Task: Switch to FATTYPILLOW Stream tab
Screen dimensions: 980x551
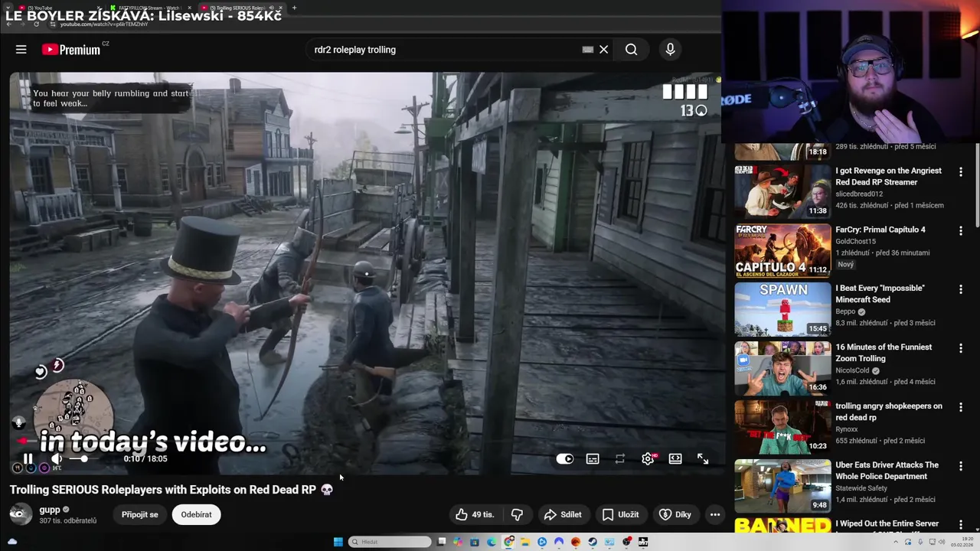Action: coord(149,8)
